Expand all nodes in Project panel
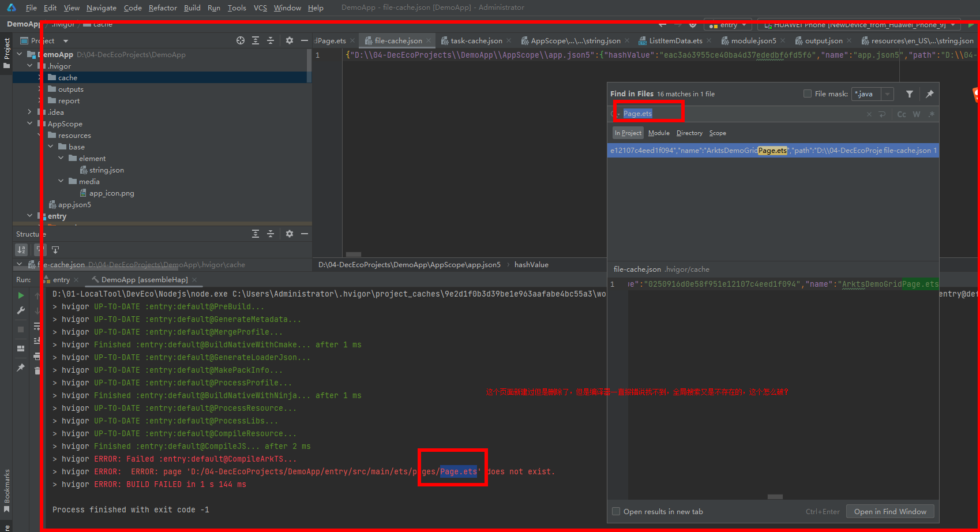Screen dimensions: 980x532 pos(256,40)
